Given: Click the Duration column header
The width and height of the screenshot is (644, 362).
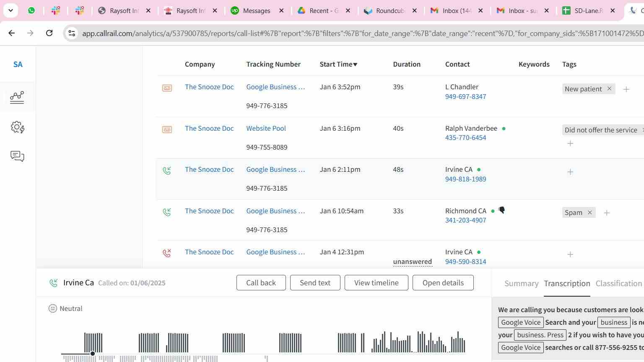Looking at the screenshot, I should [x=407, y=64].
